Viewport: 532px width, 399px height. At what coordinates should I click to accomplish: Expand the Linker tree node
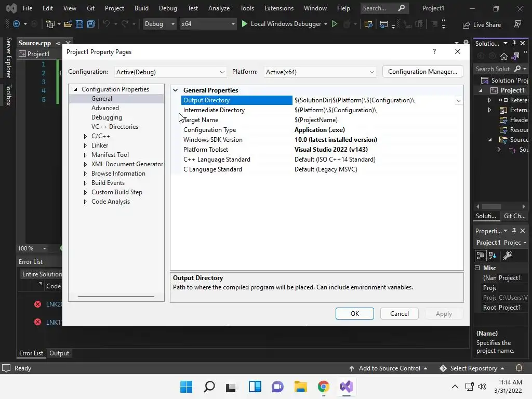tap(85, 145)
